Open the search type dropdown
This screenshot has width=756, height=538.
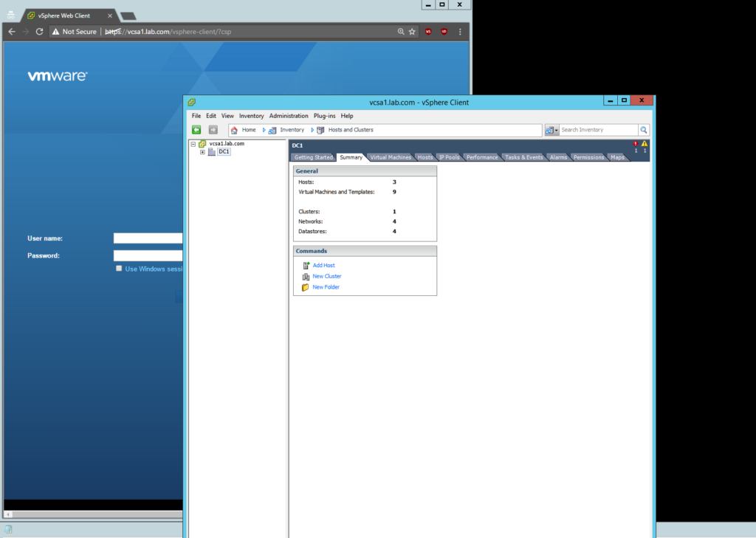pyautogui.click(x=551, y=130)
